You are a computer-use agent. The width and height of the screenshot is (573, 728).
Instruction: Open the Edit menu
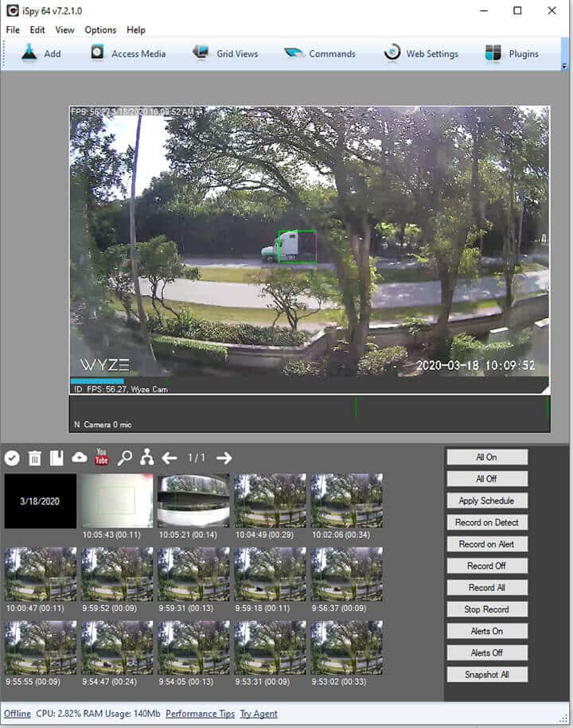37,29
